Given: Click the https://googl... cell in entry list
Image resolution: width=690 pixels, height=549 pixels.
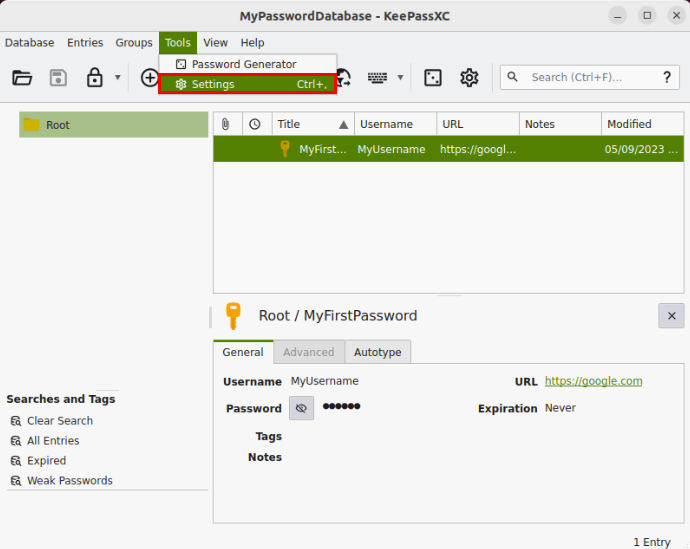Looking at the screenshot, I should coord(477,150).
